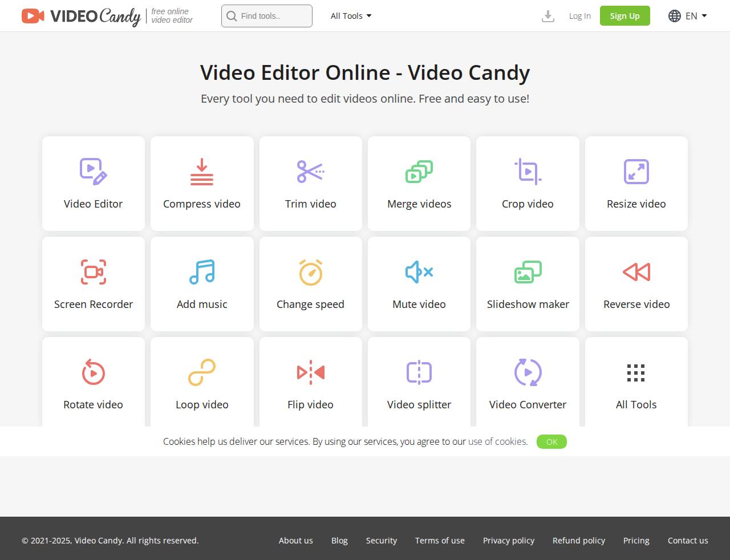Open the Trim video scissors icon
730x560 pixels.
310,172
